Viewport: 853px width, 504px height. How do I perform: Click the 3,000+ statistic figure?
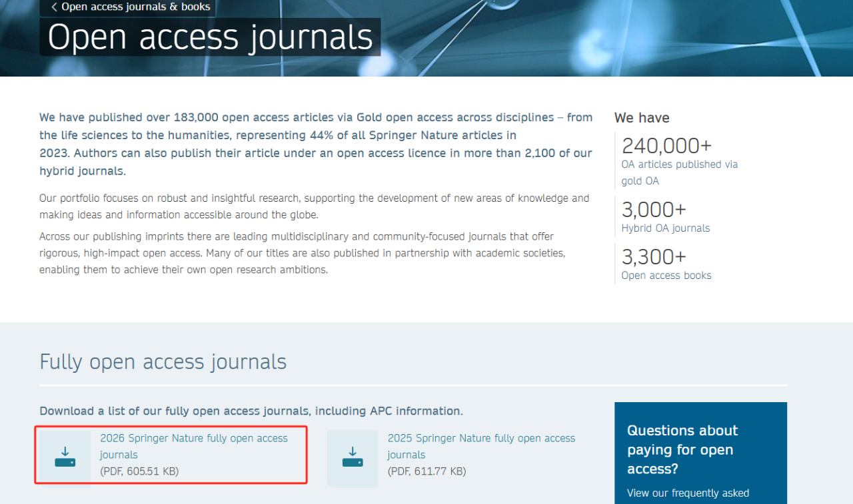653,210
